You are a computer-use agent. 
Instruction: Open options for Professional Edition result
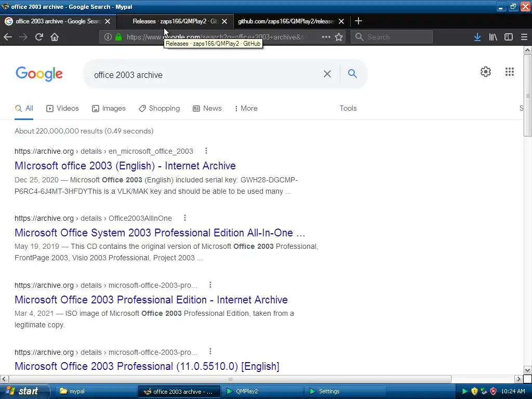tap(210, 285)
